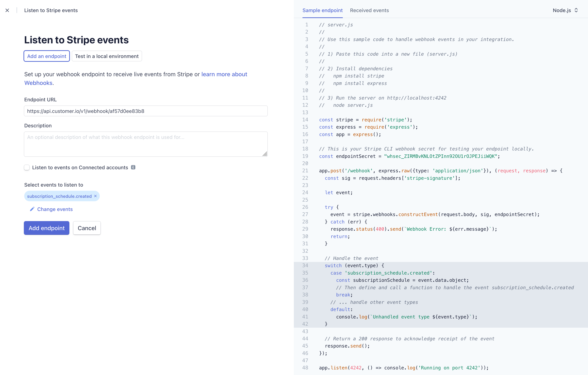Viewport: 588px width, 375px height.
Task: Switch to the Received events tab
Action: tap(369, 10)
